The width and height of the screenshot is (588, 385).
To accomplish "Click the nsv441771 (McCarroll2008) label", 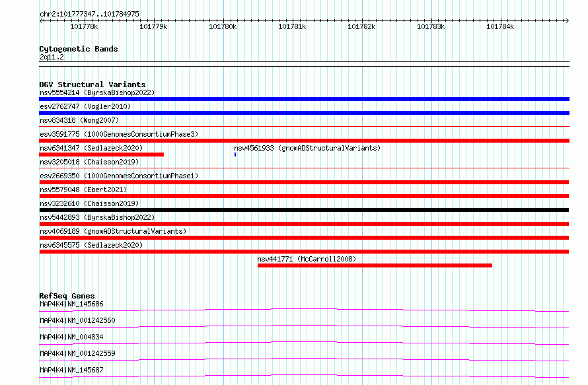I will [x=307, y=259].
